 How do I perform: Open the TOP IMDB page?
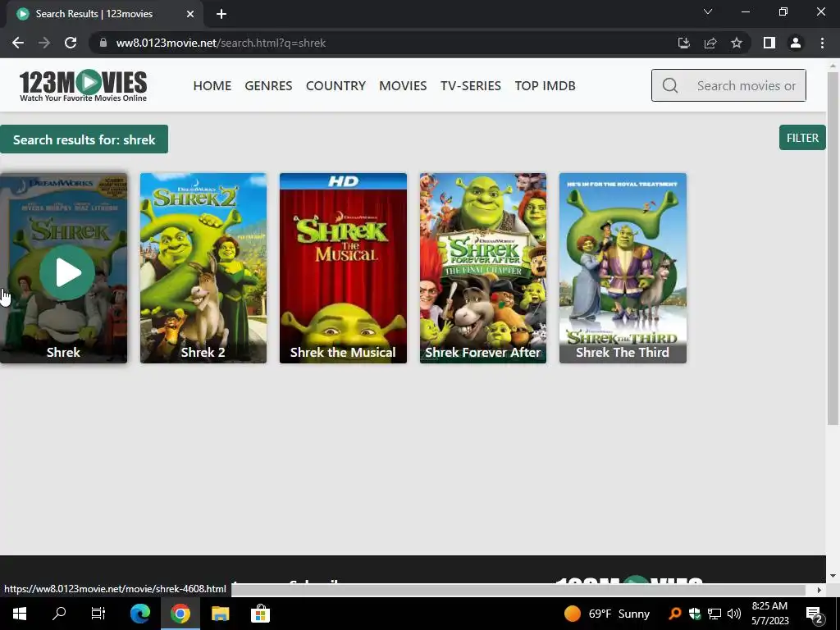[545, 85]
